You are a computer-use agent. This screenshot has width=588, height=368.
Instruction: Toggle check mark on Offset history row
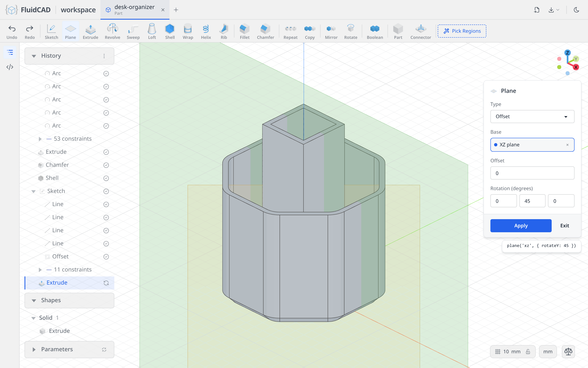[x=106, y=257]
